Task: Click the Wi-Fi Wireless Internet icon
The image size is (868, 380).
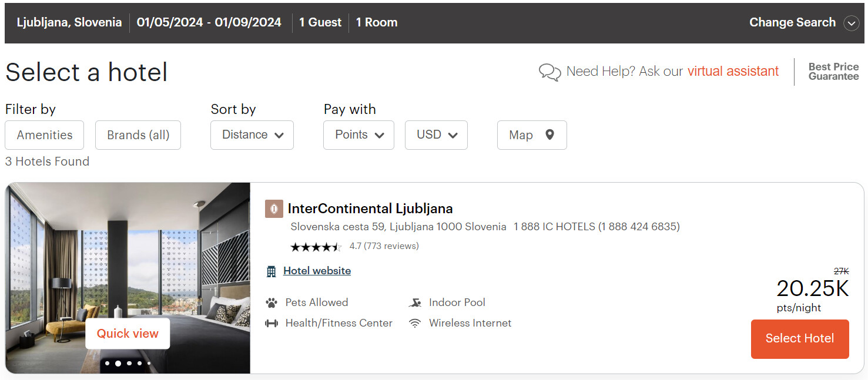Action: pyautogui.click(x=415, y=324)
